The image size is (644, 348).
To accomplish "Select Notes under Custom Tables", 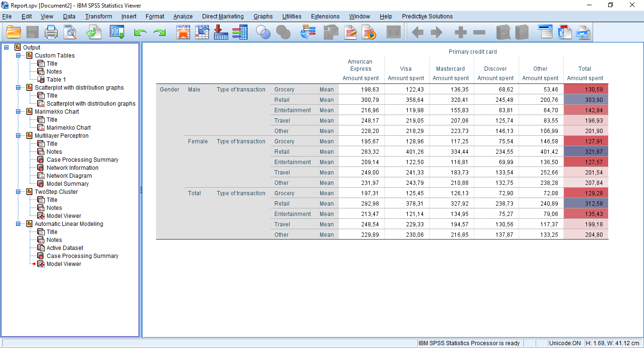I will pos(54,71).
